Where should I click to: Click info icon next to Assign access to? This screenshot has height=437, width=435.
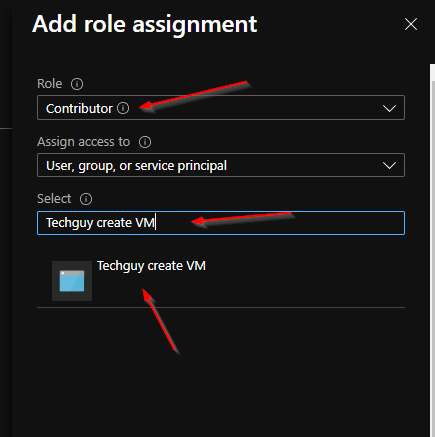(x=145, y=142)
